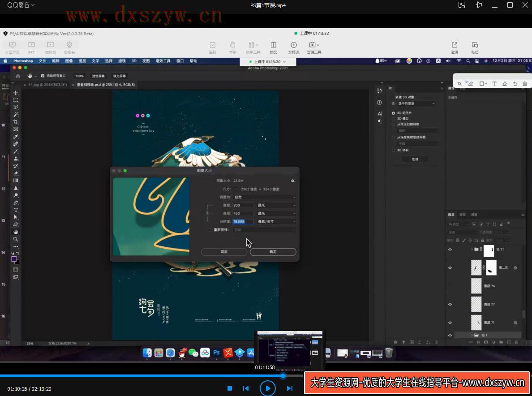Select the Gradient tool
The image size is (532, 396).
point(16,181)
